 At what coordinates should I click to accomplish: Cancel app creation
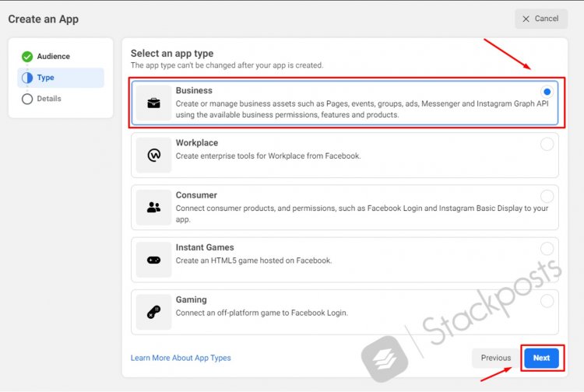[x=541, y=19]
